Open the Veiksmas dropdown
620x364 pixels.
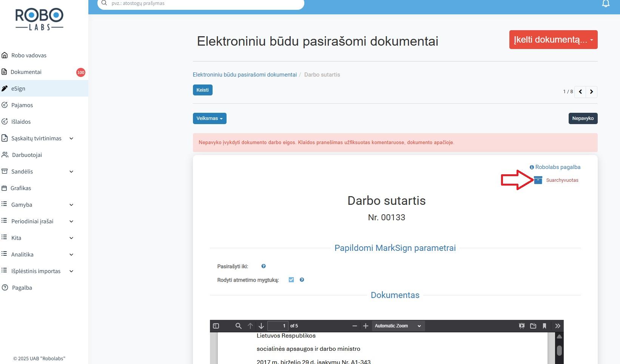tap(210, 118)
